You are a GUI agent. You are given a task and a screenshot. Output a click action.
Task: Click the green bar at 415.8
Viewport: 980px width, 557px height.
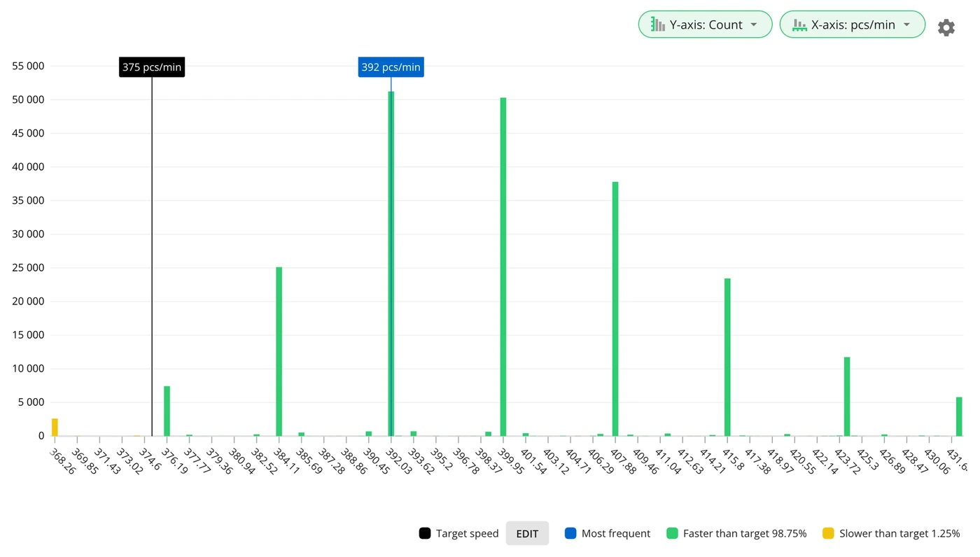pyautogui.click(x=727, y=357)
